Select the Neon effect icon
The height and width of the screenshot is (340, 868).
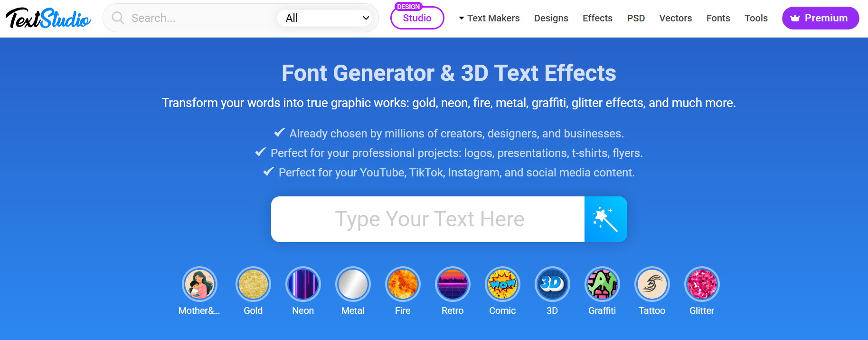pyautogui.click(x=303, y=284)
